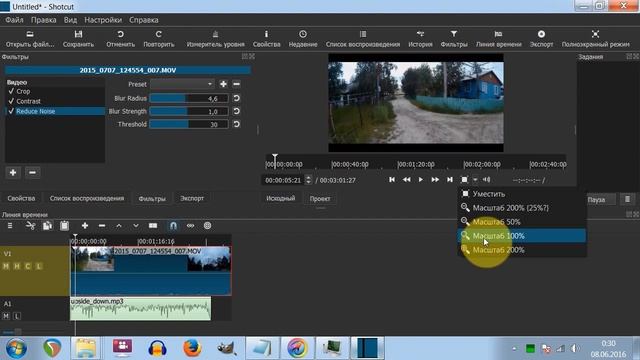This screenshot has height=360, width=640.
Task: Toggle timeline snapping magnet
Action: pyautogui.click(x=173, y=226)
